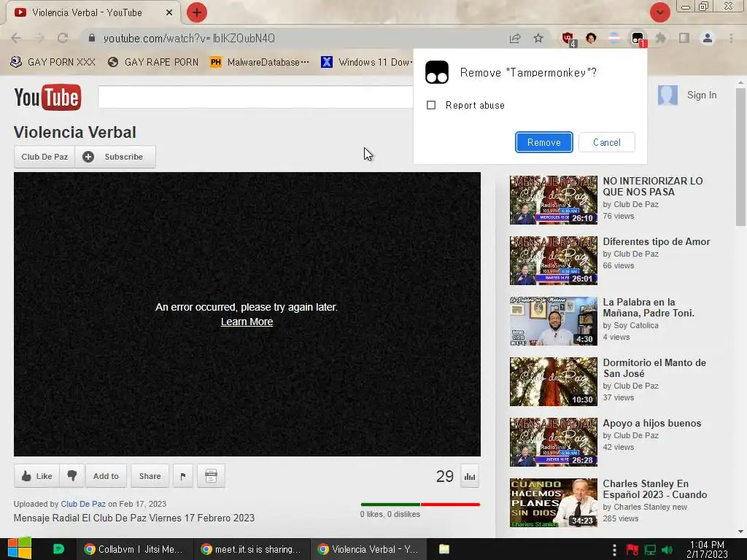Open Diferentes tipo de Amor video thumbnail
The image size is (747, 560).
click(553, 260)
